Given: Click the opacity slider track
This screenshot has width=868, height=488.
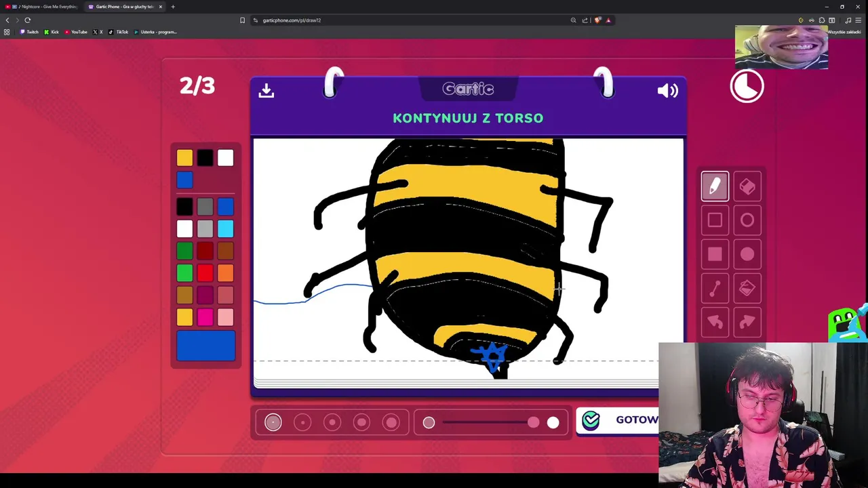Looking at the screenshot, I should pyautogui.click(x=488, y=423).
